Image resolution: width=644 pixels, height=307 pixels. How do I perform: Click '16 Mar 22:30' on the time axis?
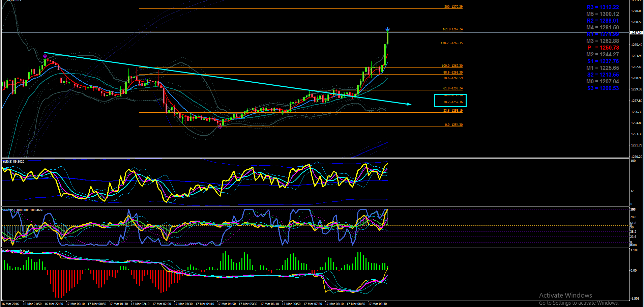point(54,304)
